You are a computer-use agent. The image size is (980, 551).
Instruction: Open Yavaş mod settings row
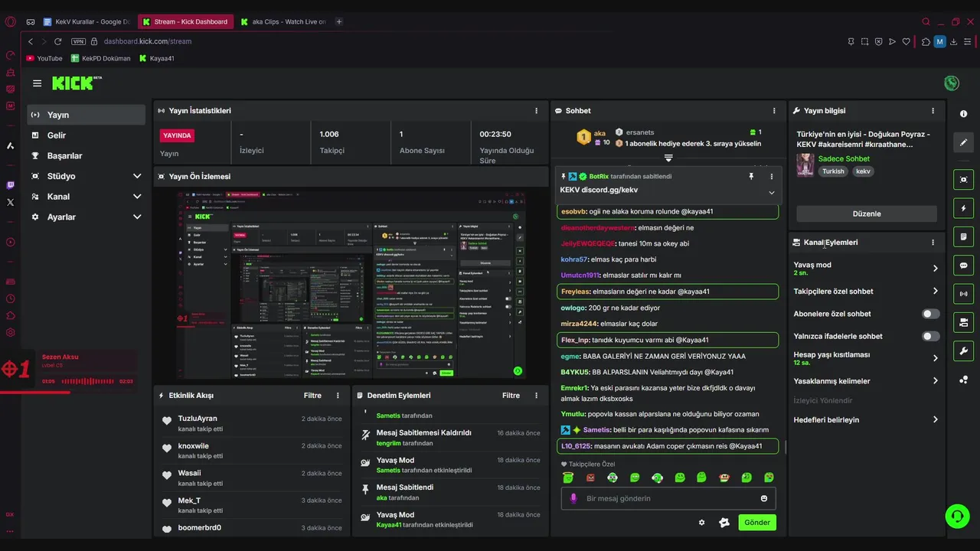866,269
